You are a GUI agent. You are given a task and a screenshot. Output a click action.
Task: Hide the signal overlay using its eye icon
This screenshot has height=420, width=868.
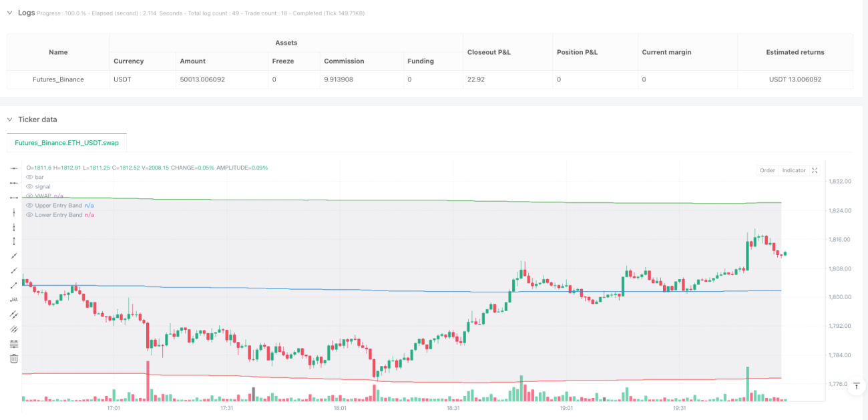coord(29,186)
